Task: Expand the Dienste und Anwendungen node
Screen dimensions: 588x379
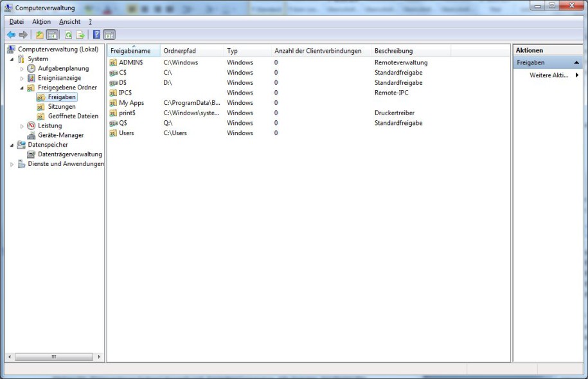Action: point(12,164)
